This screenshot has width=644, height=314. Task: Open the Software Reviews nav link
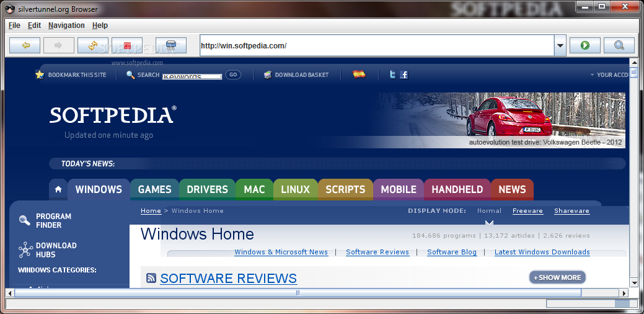coord(377,252)
